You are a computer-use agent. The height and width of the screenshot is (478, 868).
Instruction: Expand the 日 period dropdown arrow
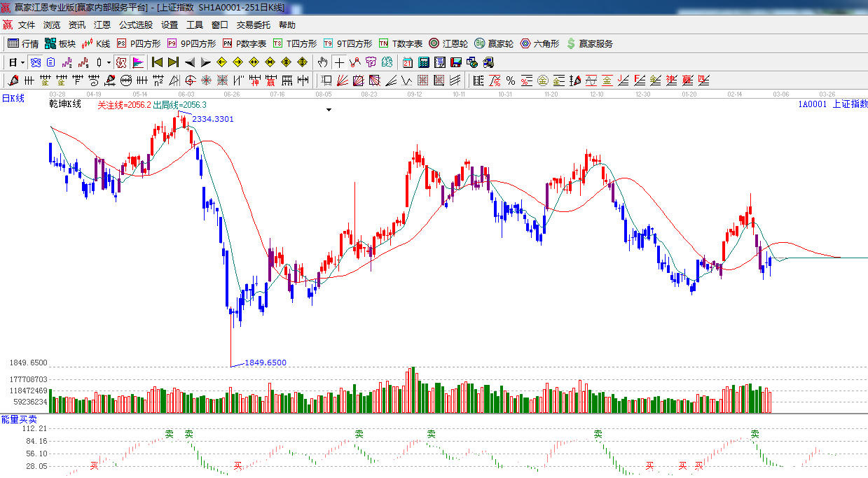(x=22, y=62)
